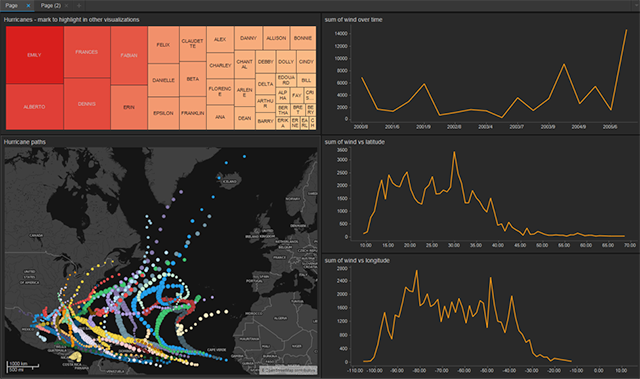Click the OpenStreetMap contributors attribution link
This screenshot has width=640, height=379.
point(289,370)
